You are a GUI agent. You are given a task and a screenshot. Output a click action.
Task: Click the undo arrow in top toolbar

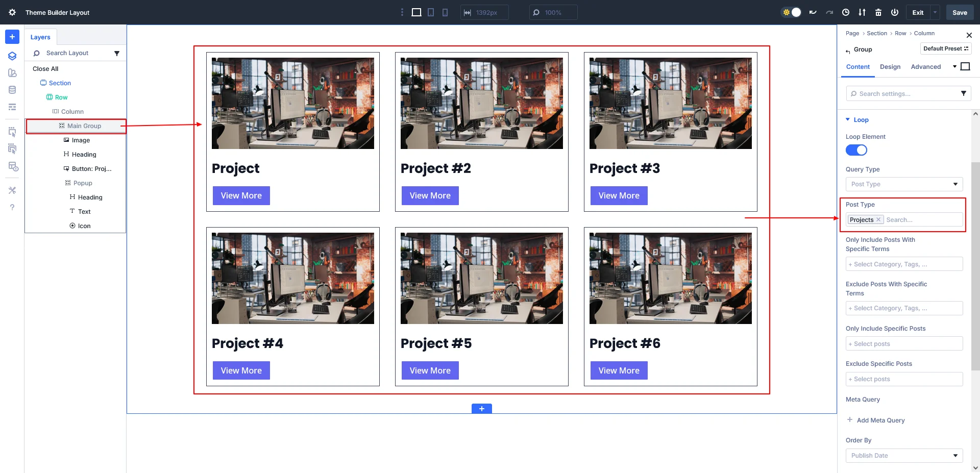pos(813,12)
